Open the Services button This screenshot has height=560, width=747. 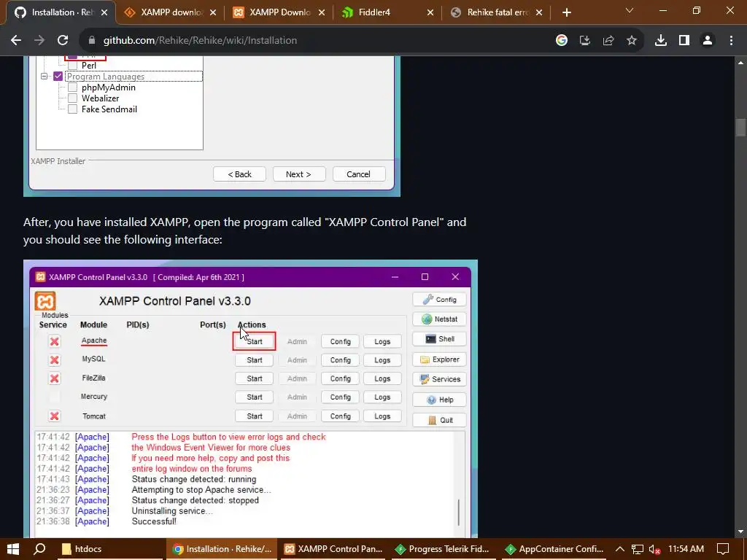[439, 379]
